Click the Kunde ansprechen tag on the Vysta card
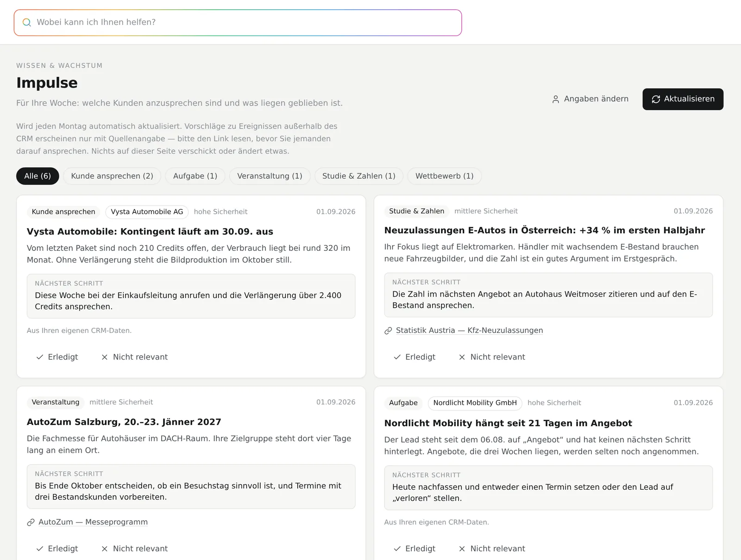This screenshot has height=560, width=741. point(63,212)
